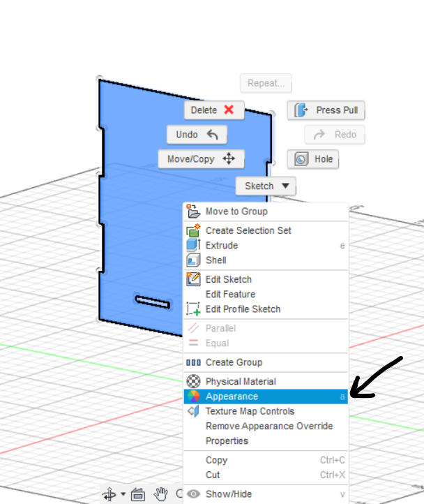Select Create Selection Set
Image resolution: width=424 pixels, height=504 pixels.
tap(266, 230)
